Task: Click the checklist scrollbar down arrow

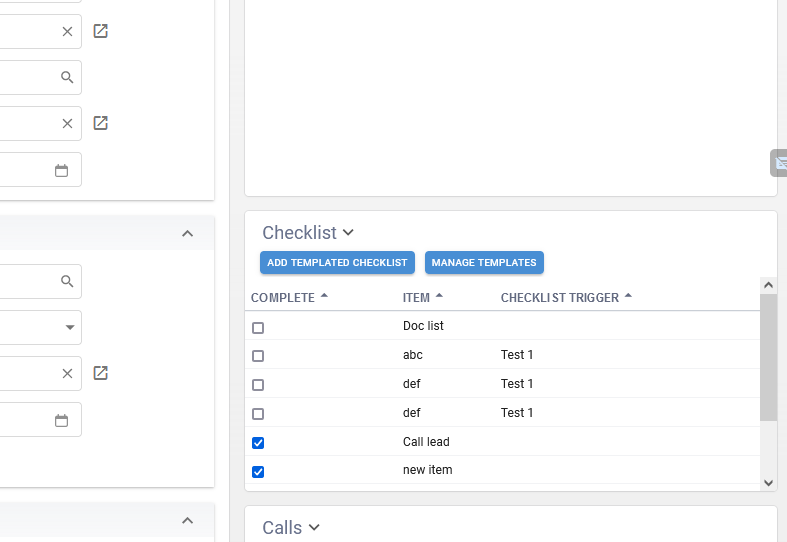Action: coord(768,482)
